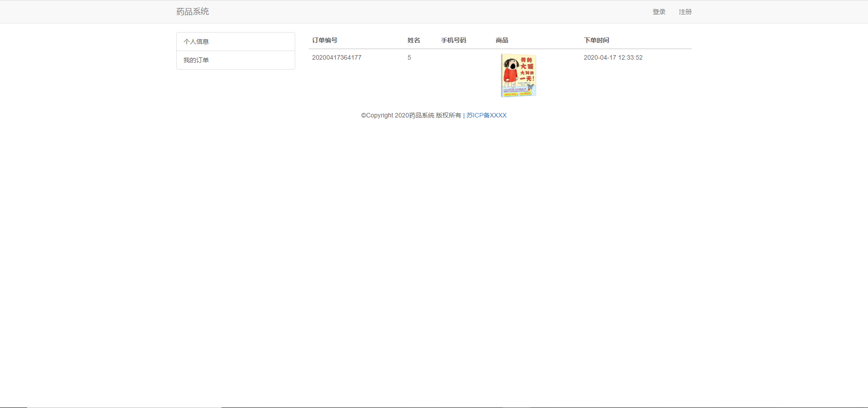Open the product thumbnail image in the order row
This screenshot has height=408, width=868.
518,75
